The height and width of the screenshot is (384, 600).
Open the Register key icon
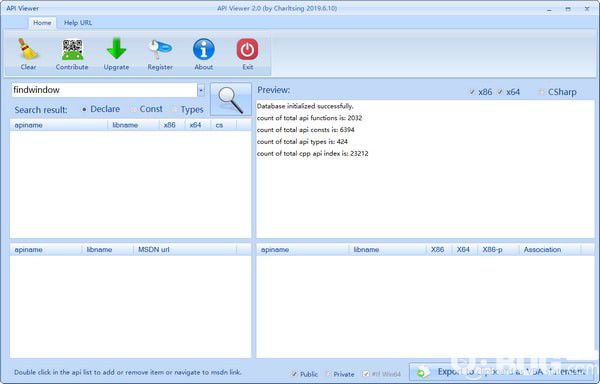tap(160, 49)
